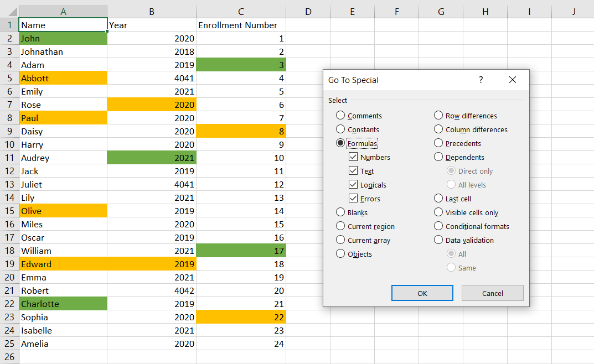The width and height of the screenshot is (594, 364).
Task: Click the Help question mark in Go To Special
Action: click(481, 80)
